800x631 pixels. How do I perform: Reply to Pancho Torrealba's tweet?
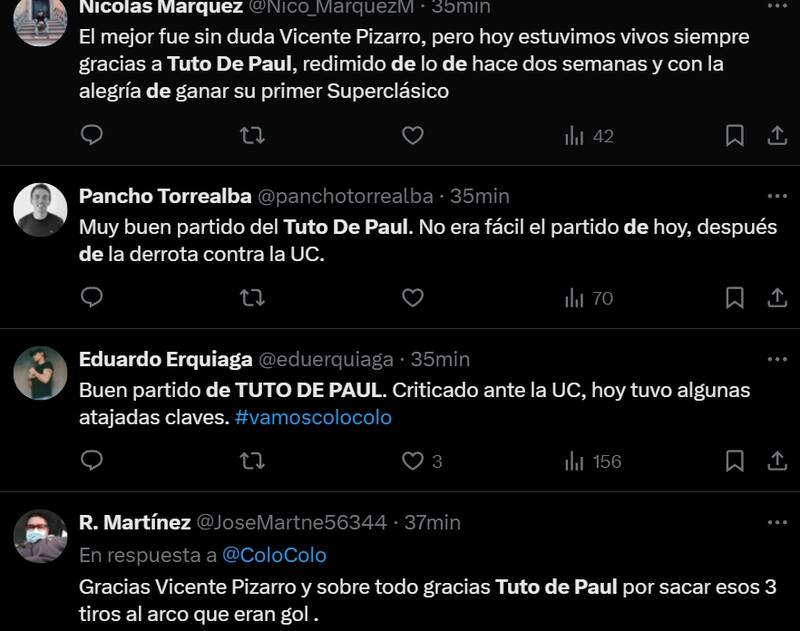coord(92,298)
